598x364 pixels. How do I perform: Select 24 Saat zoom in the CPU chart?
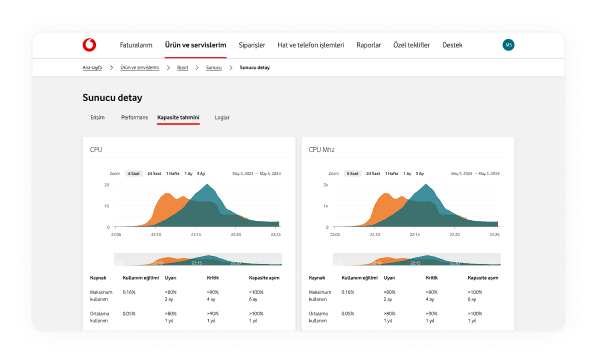[x=154, y=174]
